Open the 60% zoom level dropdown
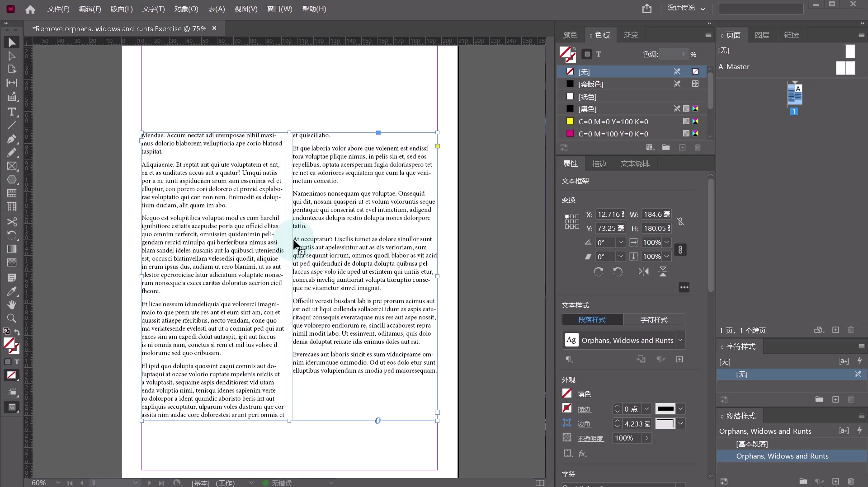The width and height of the screenshot is (868, 487). click(58, 482)
